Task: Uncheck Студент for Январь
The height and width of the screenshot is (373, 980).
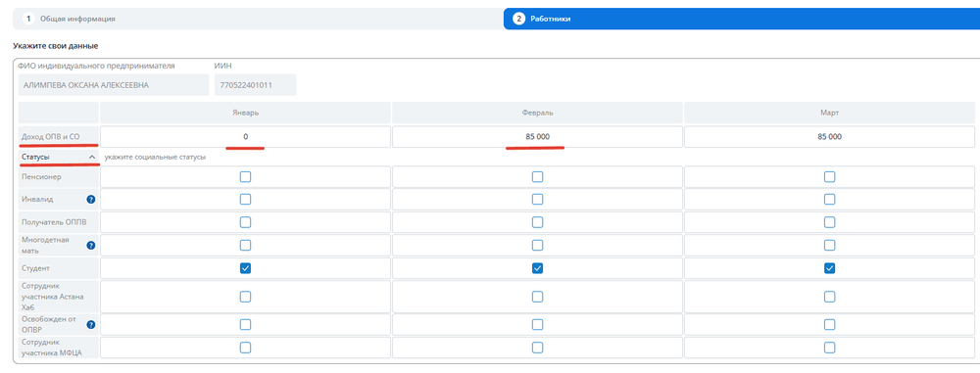Action: point(246,268)
